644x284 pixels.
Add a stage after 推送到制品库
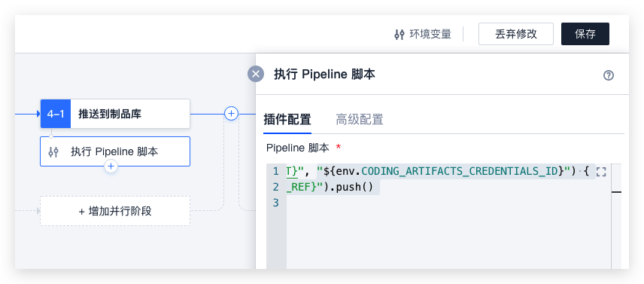click(231, 114)
